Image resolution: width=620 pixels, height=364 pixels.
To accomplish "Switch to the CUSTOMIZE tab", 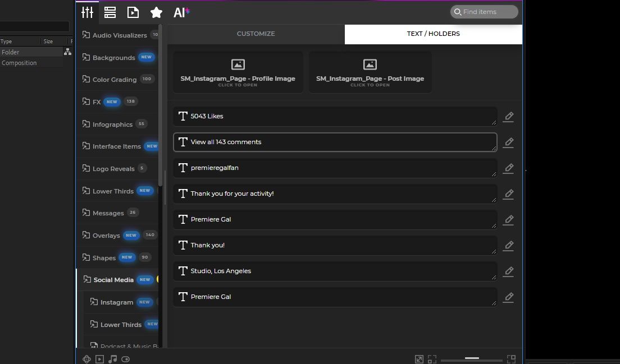I will pos(256,34).
